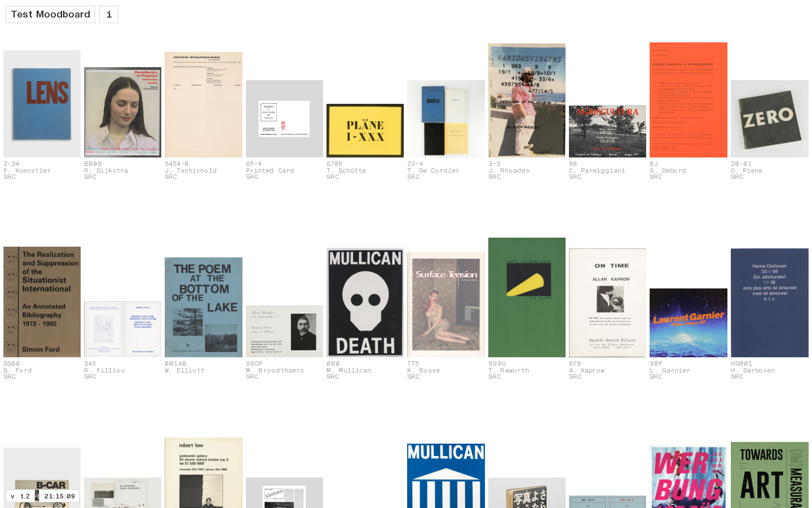Select the Towards Art green cover
The height and width of the screenshot is (508, 812).
tap(769, 475)
